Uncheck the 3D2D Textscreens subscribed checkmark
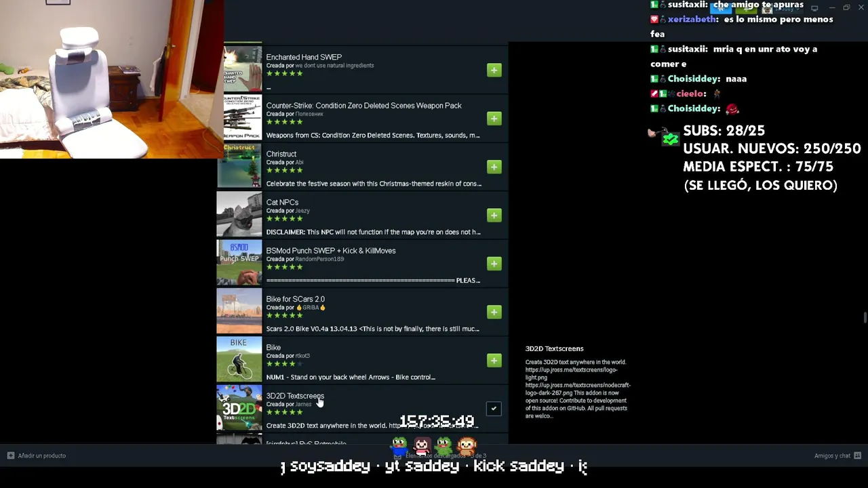Image resolution: width=868 pixels, height=488 pixels. (494, 409)
